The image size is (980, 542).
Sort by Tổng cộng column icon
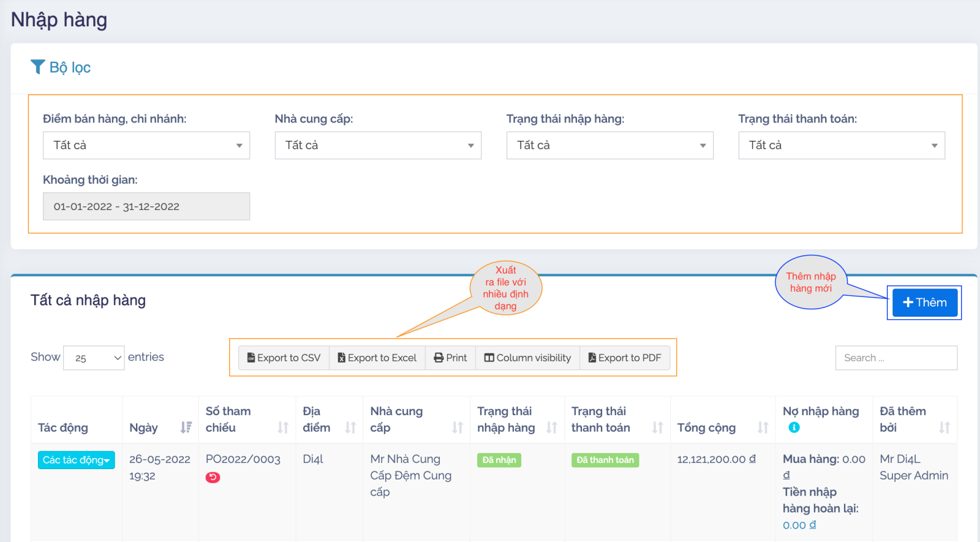[763, 427]
